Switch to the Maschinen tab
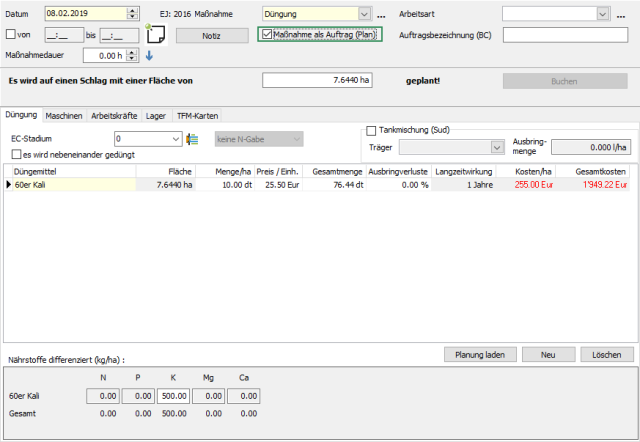640x442 pixels. tap(64, 116)
